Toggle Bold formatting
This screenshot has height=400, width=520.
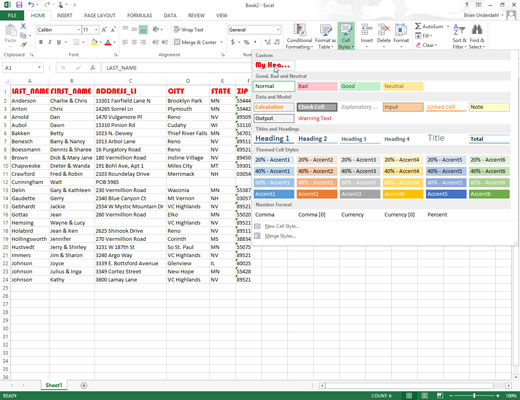(41, 42)
